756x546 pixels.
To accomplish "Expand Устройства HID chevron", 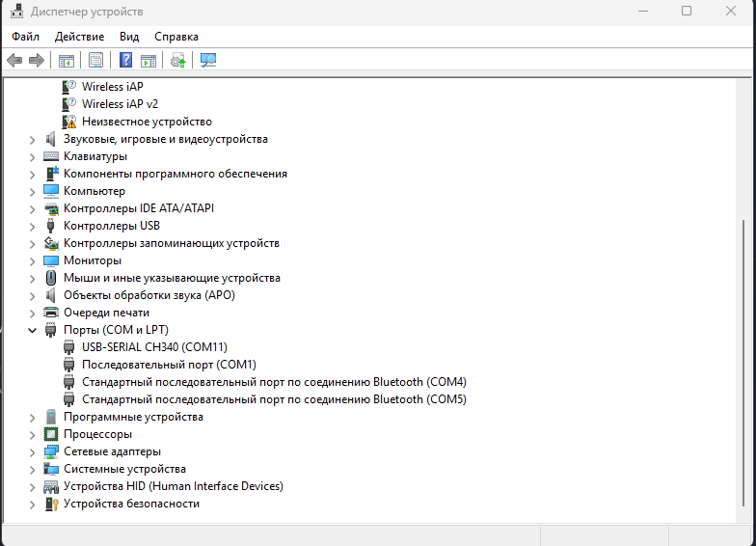I will pyautogui.click(x=33, y=487).
